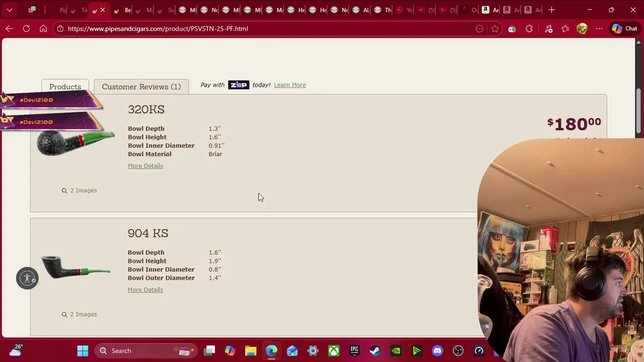The image size is (644, 362).
Task: Click the $180.00 price
Action: tap(574, 124)
